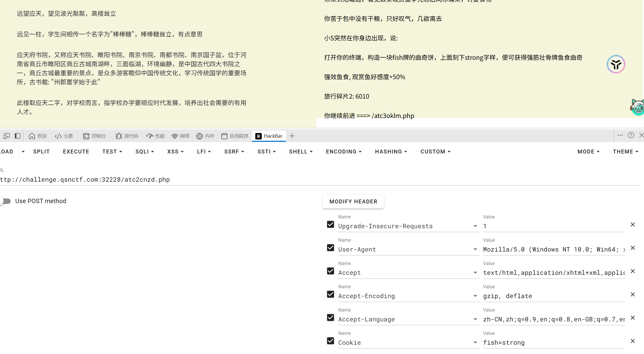
Task: Click the device emulation toggle icon
Action: (7, 136)
